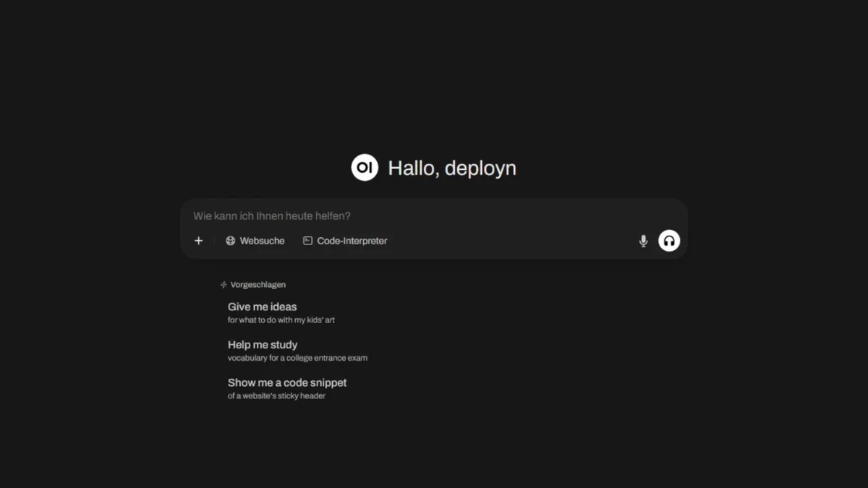Click the microphone icon for voice input
868x488 pixels.
642,241
